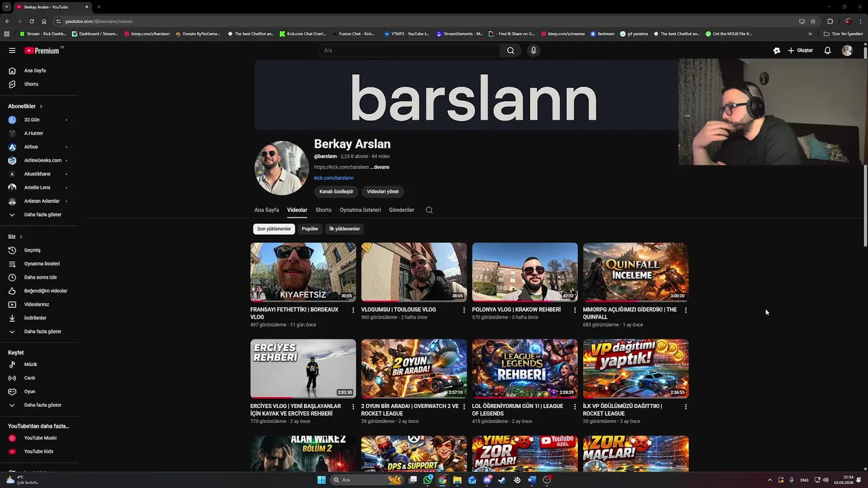This screenshot has height=488, width=868.
Task: Open 32.Gün subscription channel
Action: tap(39, 120)
